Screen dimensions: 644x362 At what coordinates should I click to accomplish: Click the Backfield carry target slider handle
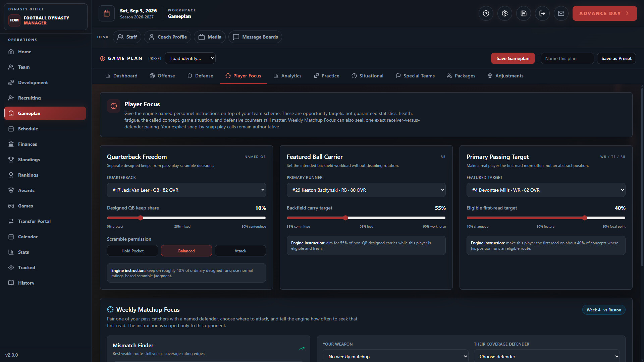(345, 218)
